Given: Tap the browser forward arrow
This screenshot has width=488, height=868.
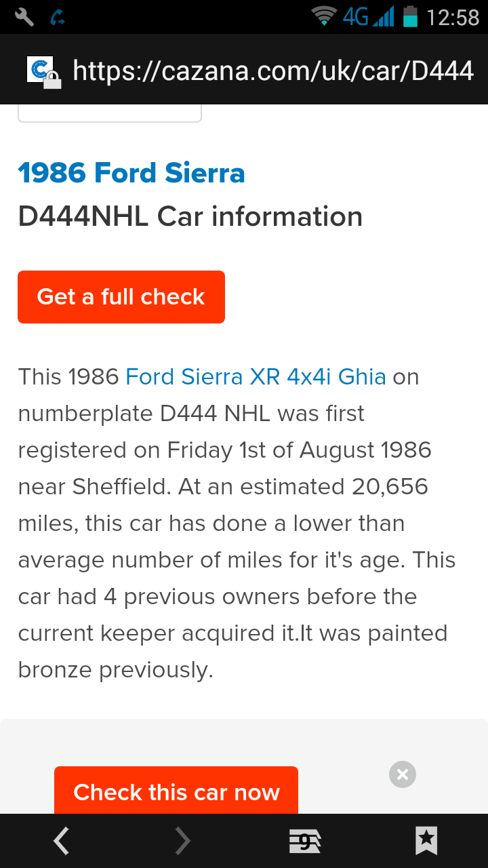Looking at the screenshot, I should pos(183,841).
